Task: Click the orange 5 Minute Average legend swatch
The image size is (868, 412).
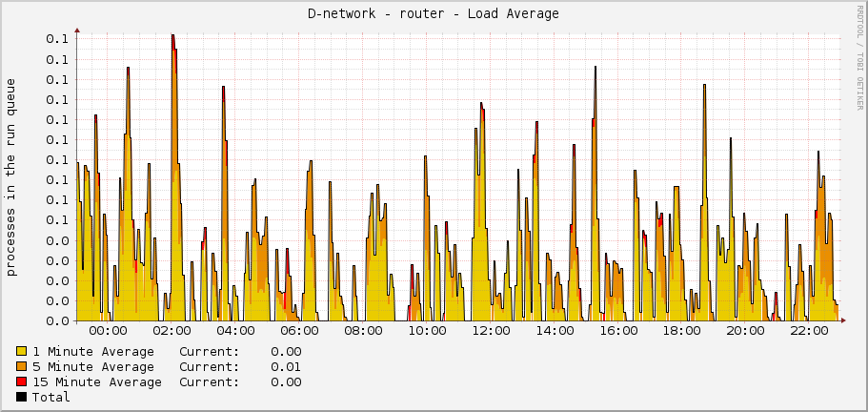Action: tap(22, 366)
